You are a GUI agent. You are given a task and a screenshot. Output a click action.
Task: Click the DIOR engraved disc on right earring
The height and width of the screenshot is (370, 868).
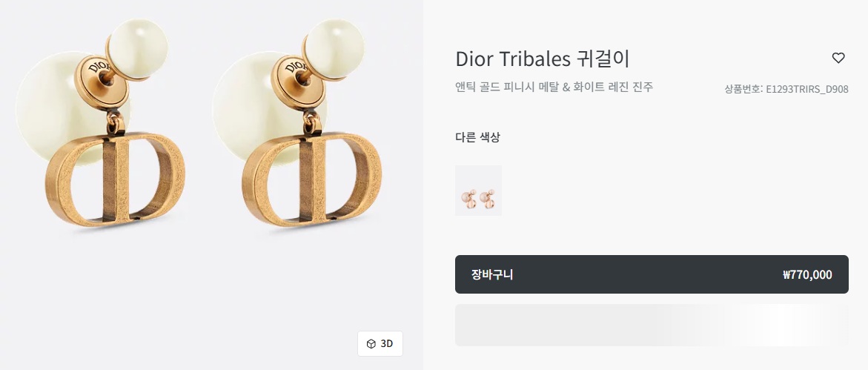(x=298, y=80)
